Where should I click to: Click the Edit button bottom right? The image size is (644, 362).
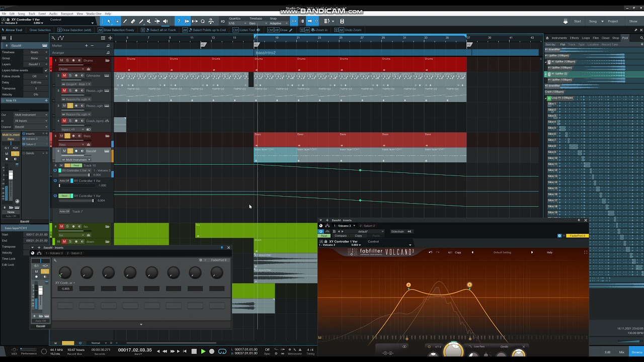pyautogui.click(x=607, y=352)
